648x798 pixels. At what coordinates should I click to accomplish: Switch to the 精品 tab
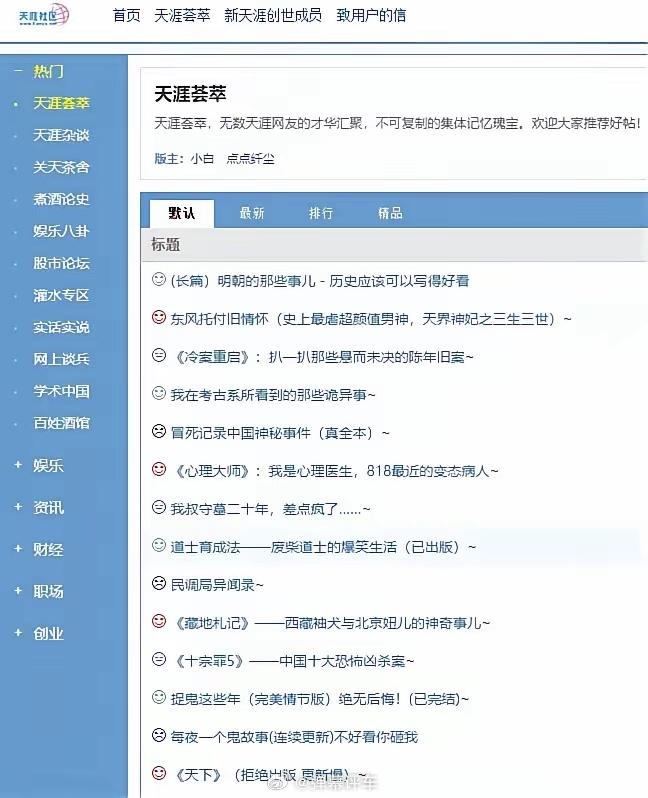click(390, 213)
